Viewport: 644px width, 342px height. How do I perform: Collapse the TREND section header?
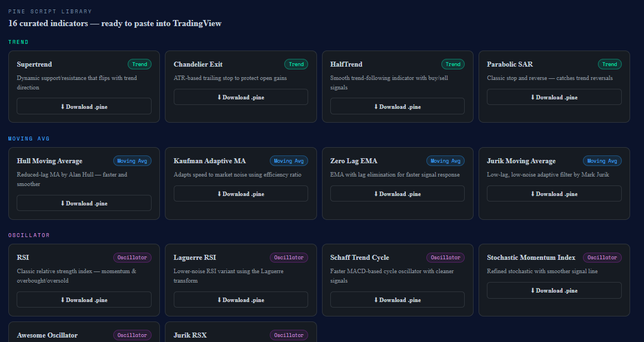click(18, 42)
